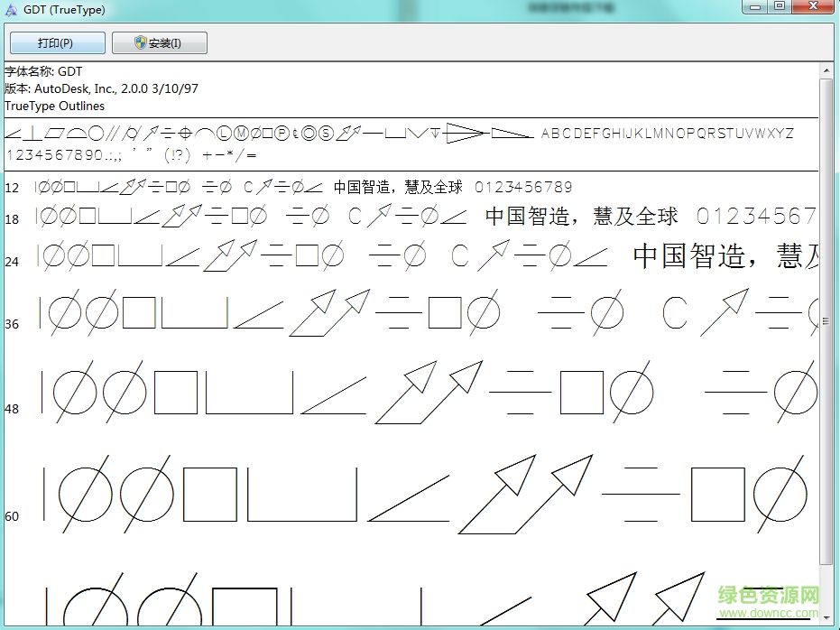Click the maximize button in the title bar
This screenshot has height=630, width=840.
point(779,7)
